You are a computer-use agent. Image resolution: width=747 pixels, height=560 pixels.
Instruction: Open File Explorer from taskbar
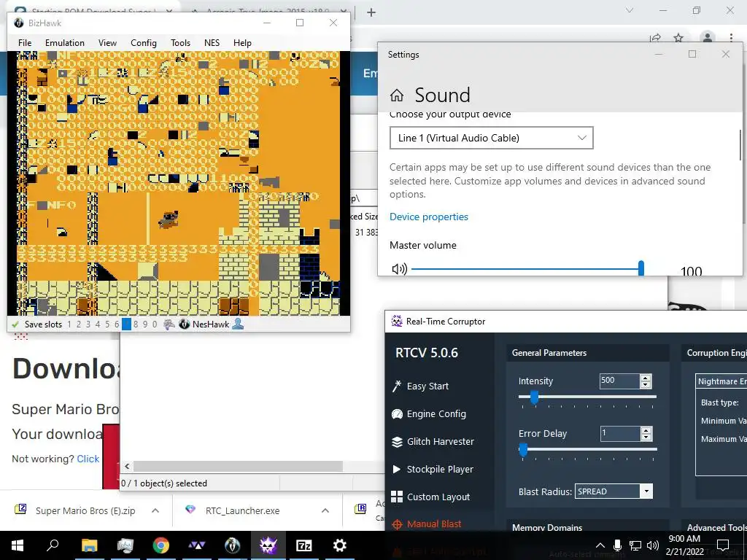coord(89,545)
